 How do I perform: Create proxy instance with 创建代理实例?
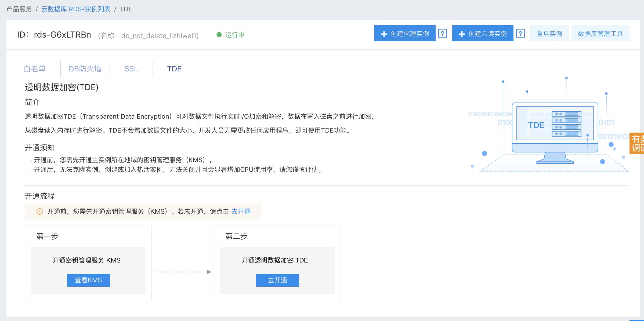(405, 34)
